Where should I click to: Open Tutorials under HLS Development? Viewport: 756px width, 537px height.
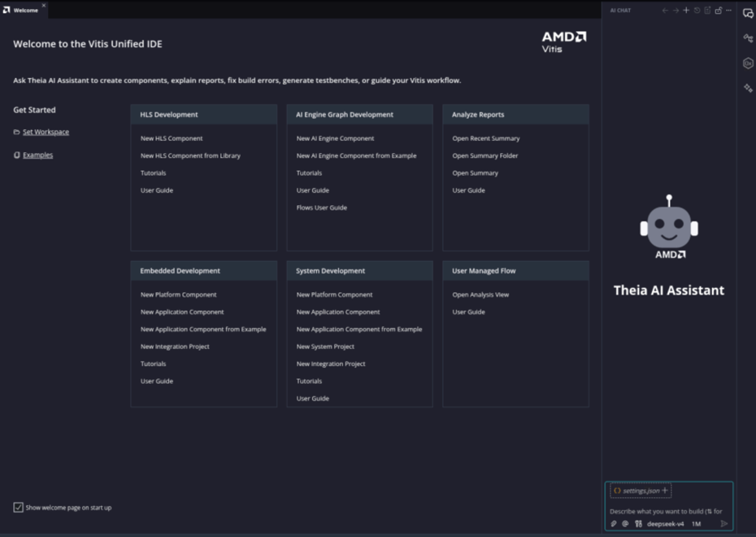[154, 173]
